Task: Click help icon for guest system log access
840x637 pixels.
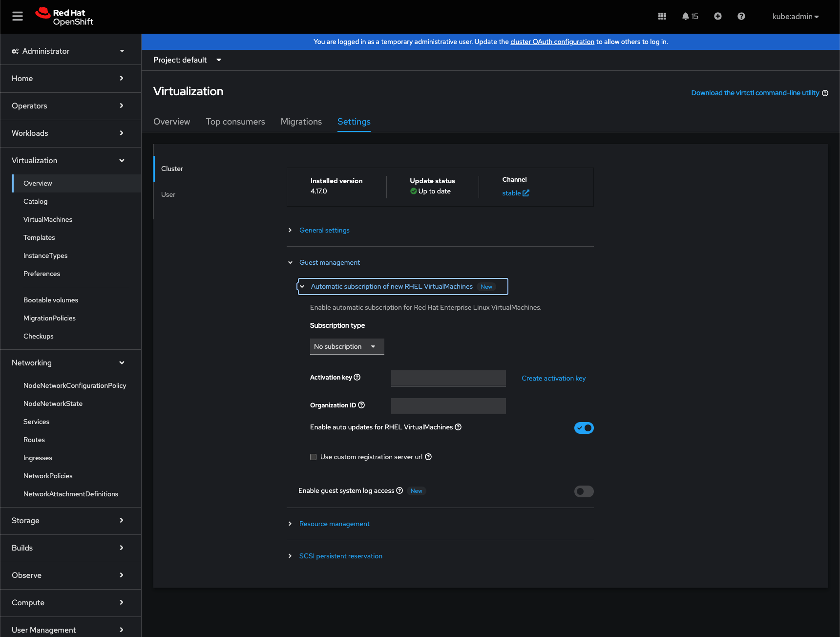Action: (399, 490)
